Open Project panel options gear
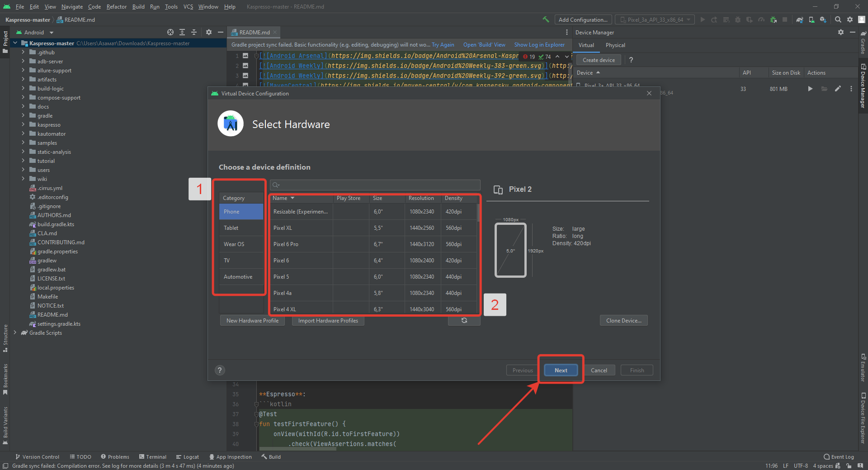Image resolution: width=868 pixels, height=470 pixels. point(209,32)
